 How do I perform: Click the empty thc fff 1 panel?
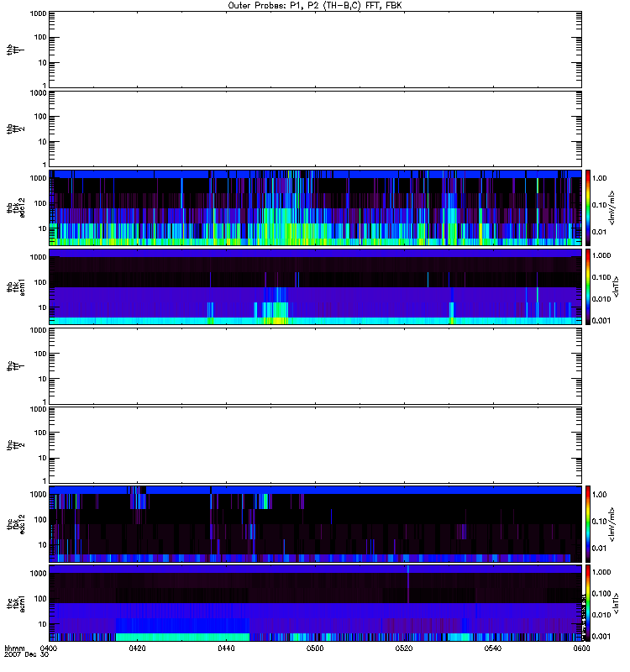coord(315,365)
